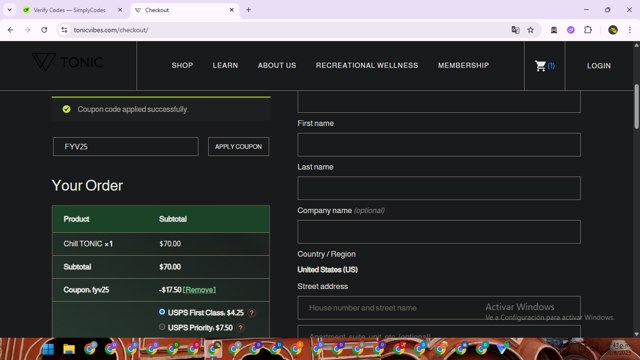Open a new browser tab

(x=248, y=10)
